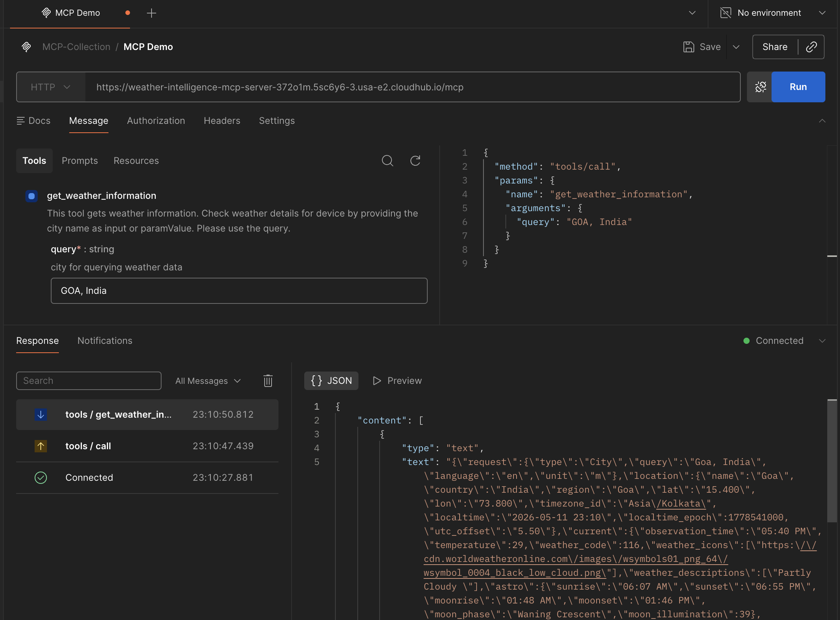Clear messages with the trash icon

(268, 381)
